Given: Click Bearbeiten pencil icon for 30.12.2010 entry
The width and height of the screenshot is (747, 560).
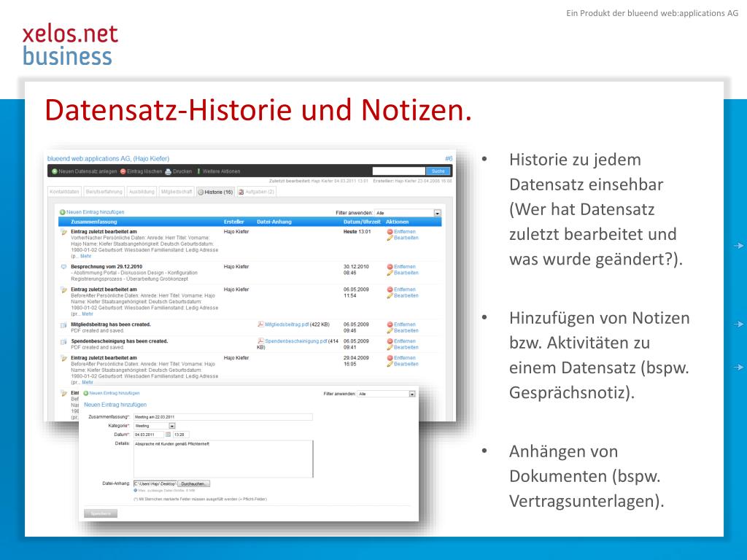Looking at the screenshot, I should (390, 273).
